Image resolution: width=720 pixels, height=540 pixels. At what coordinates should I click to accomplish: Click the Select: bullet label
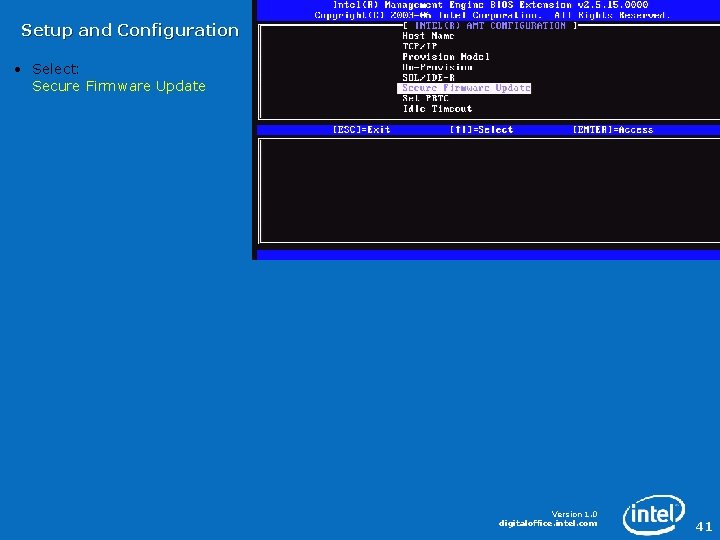click(56, 69)
